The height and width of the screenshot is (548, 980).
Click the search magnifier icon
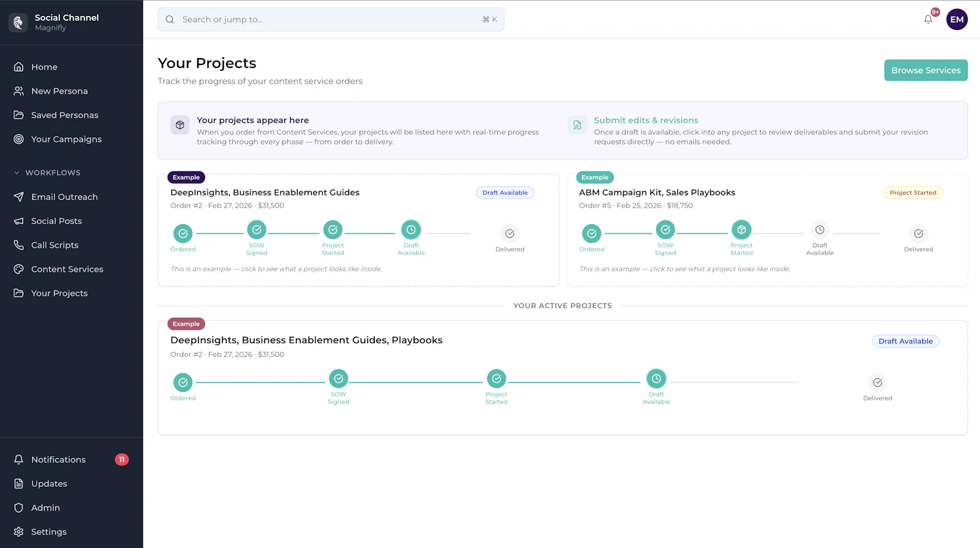[170, 20]
